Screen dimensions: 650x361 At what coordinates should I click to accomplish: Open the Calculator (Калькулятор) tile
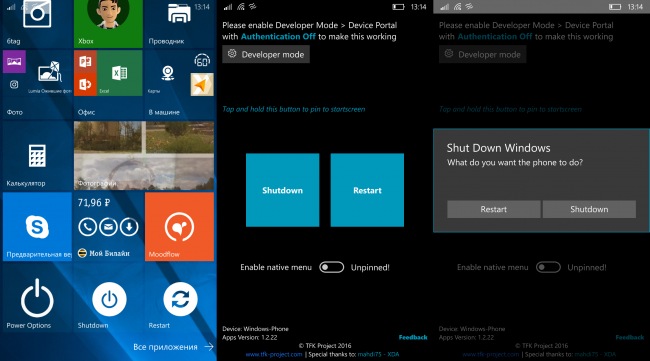point(37,155)
